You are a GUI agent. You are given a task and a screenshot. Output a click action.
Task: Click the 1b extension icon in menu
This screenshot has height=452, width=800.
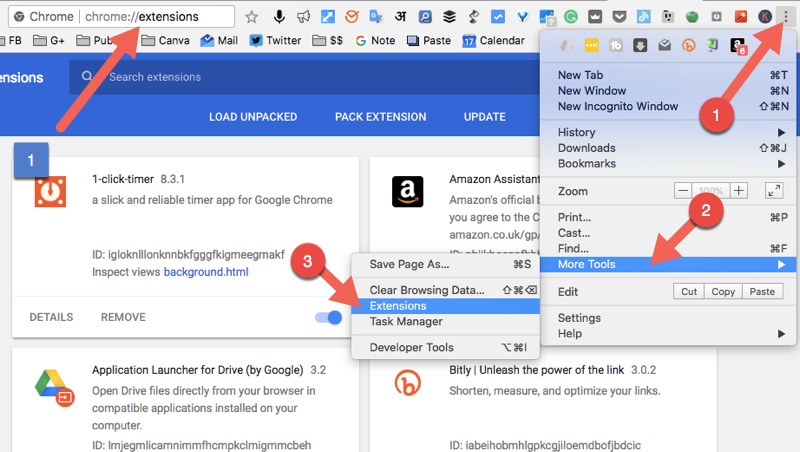coord(616,45)
